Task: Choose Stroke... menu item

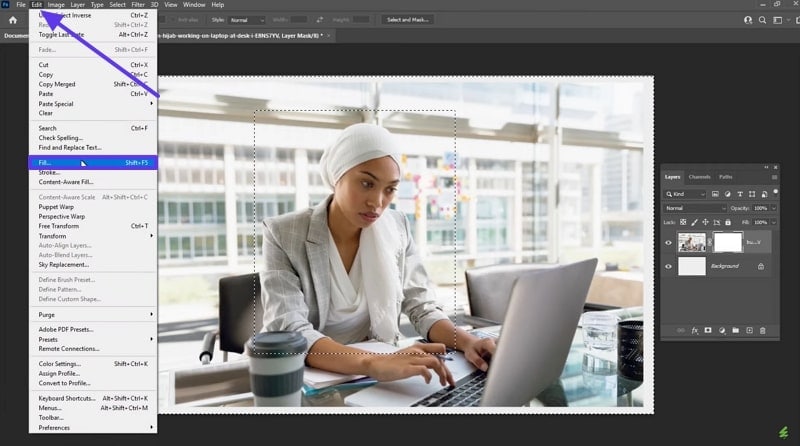Action: tap(93, 172)
